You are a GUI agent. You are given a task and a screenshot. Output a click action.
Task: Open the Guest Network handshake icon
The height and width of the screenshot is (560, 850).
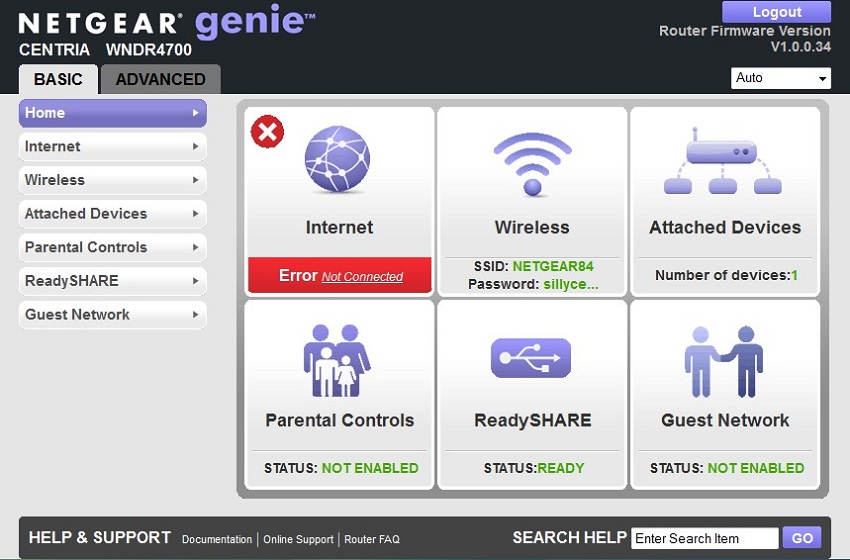click(724, 362)
